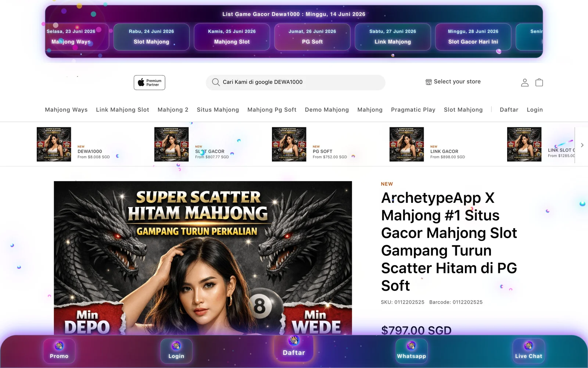Open Slot Mahjong menu item
The width and height of the screenshot is (588, 368).
463,110
